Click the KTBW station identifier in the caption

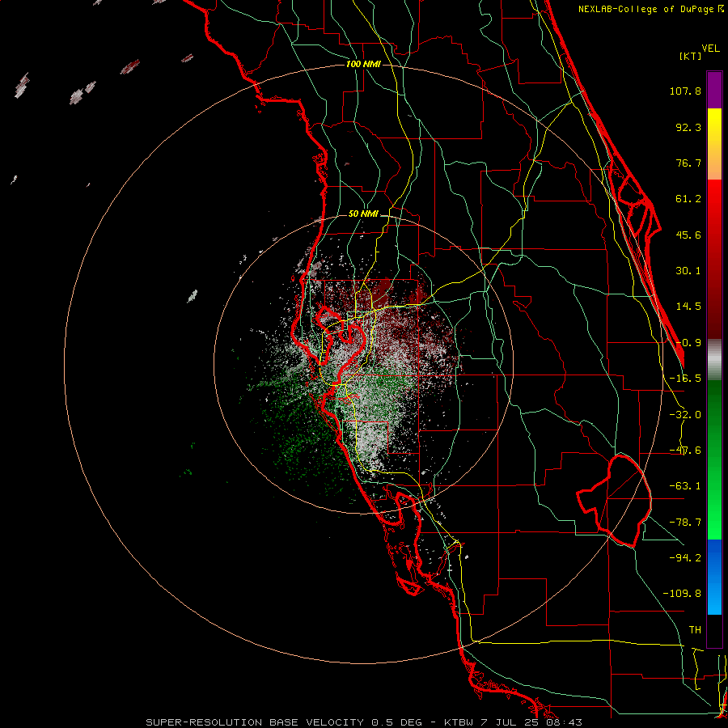[459, 722]
